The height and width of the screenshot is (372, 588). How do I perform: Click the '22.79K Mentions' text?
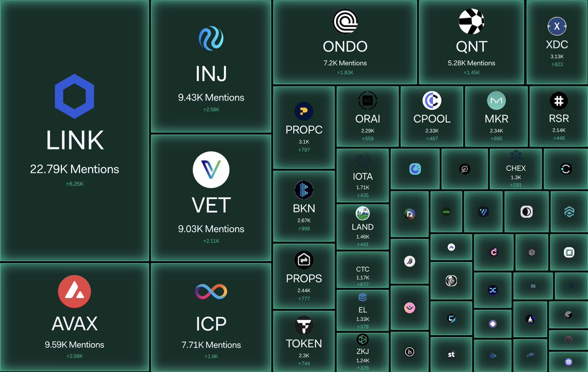[74, 169]
